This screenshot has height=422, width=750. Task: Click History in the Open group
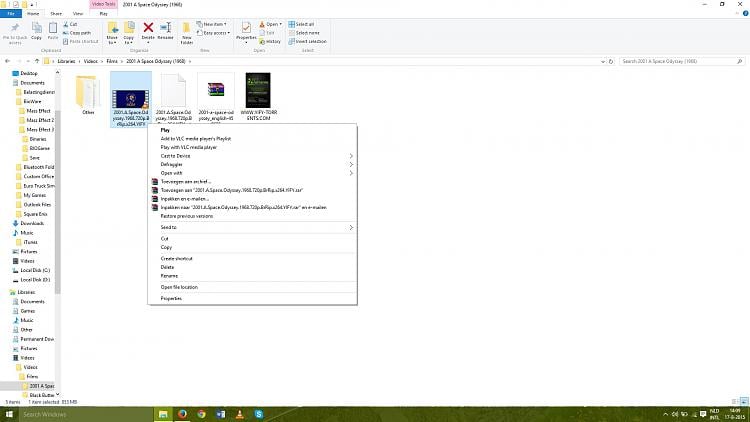pyautogui.click(x=270, y=42)
